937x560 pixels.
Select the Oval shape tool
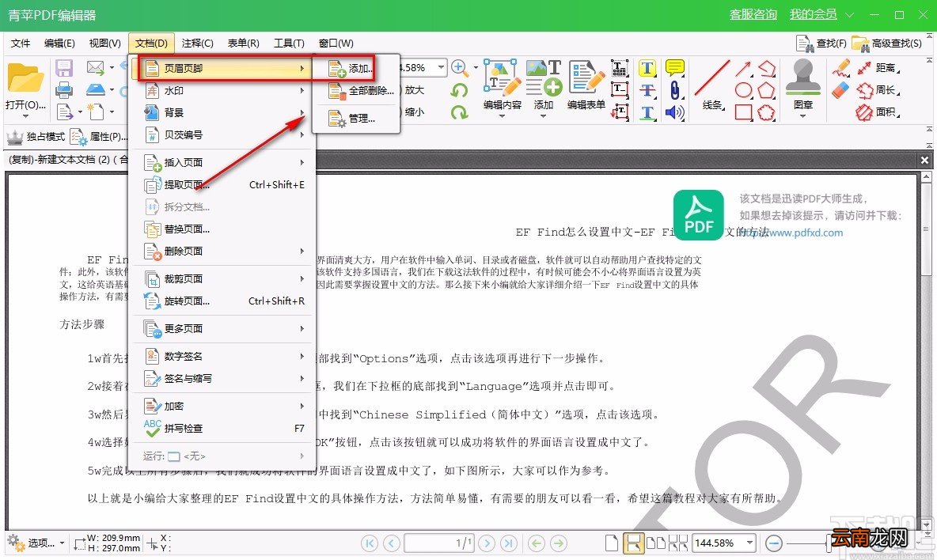pyautogui.click(x=743, y=91)
